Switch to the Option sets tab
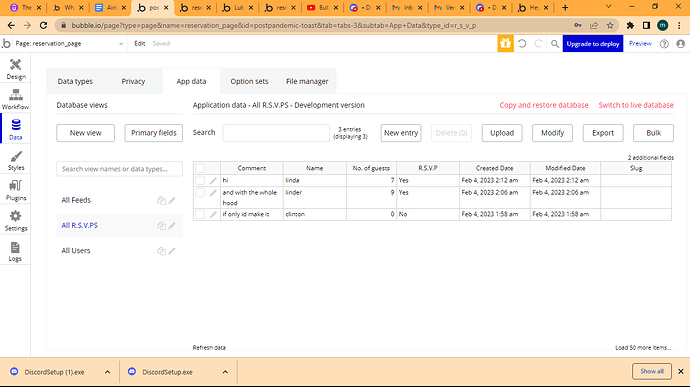This screenshot has height=387, width=690. point(249,81)
